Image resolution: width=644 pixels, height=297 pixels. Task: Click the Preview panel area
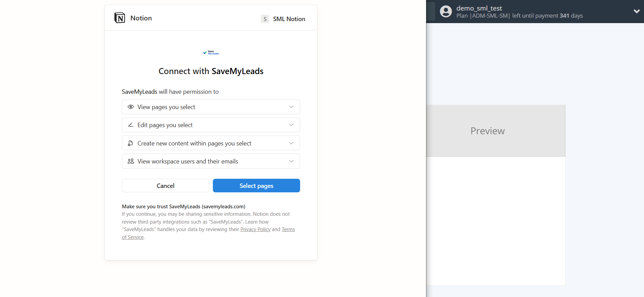point(487,130)
